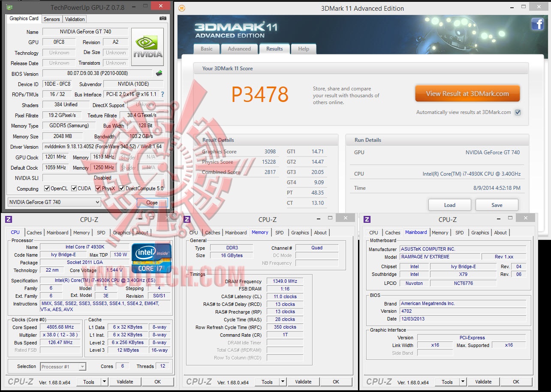This screenshot has width=551, height=392.
Task: Click the BIOS save chip icon in GPU-Z
Action: [159, 73]
